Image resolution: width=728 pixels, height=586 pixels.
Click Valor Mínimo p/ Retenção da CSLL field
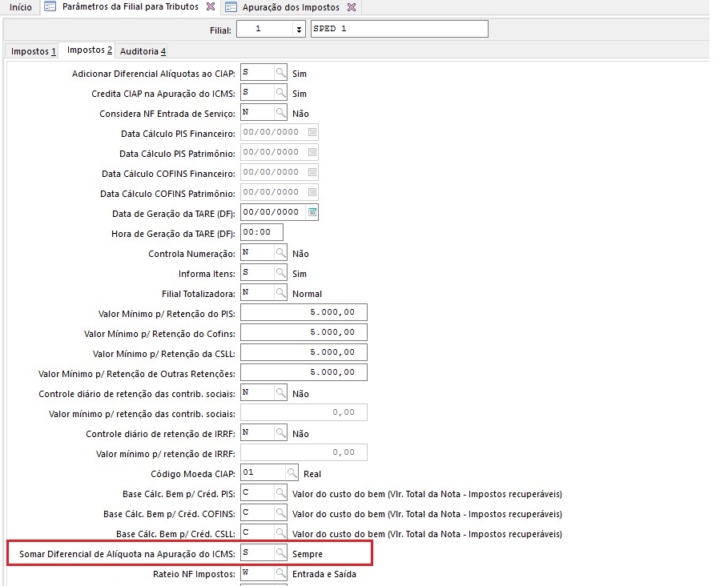click(304, 352)
